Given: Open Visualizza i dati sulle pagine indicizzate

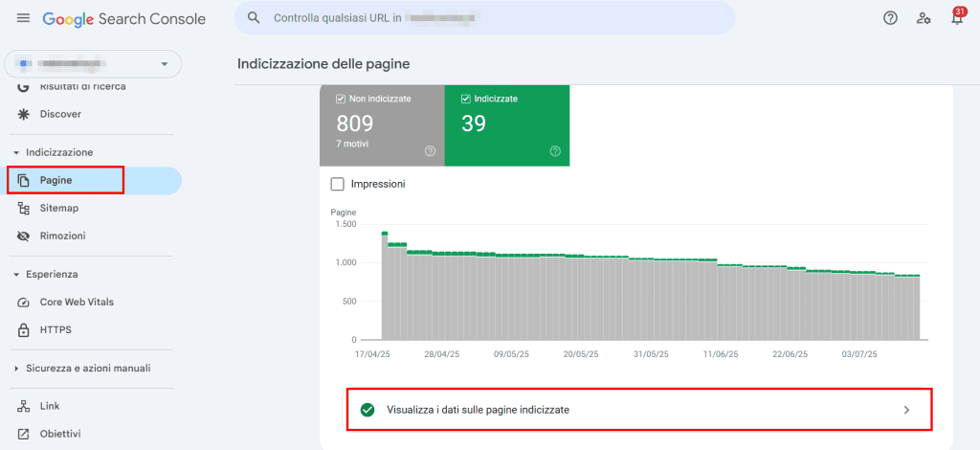Looking at the screenshot, I should [638, 410].
